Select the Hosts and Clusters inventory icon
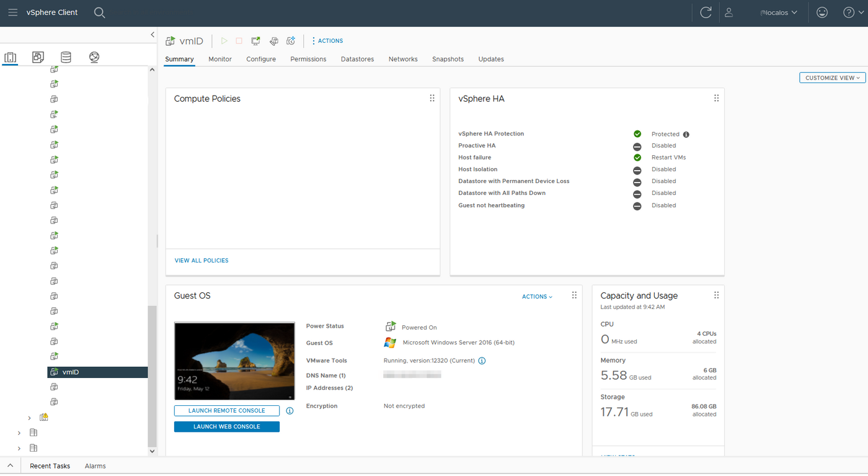The height and width of the screenshot is (476, 868). pos(10,56)
